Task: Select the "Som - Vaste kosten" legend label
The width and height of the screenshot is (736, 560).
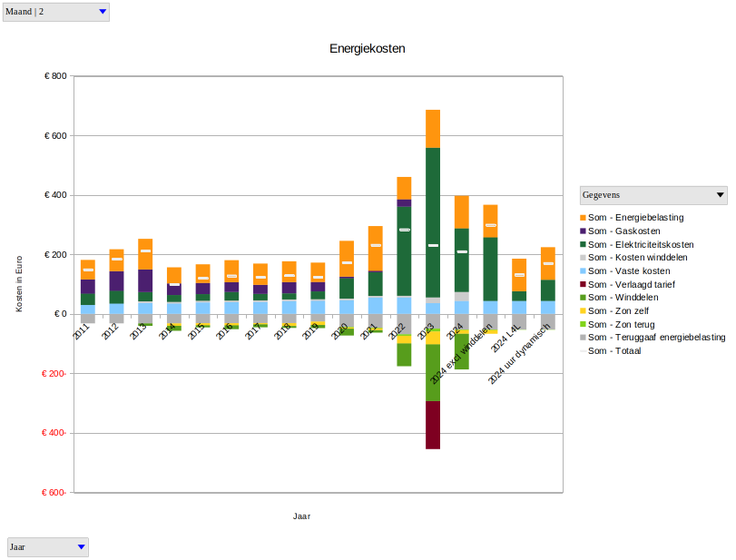Action: (629, 271)
